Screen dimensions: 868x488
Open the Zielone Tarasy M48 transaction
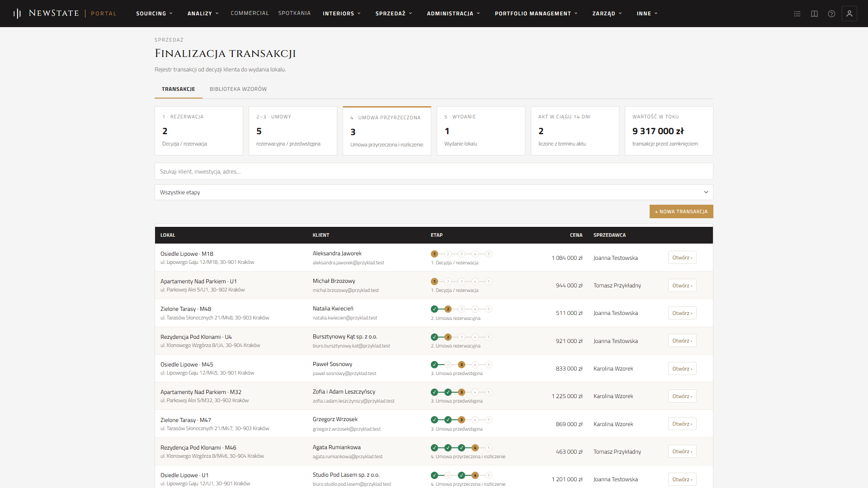point(682,313)
